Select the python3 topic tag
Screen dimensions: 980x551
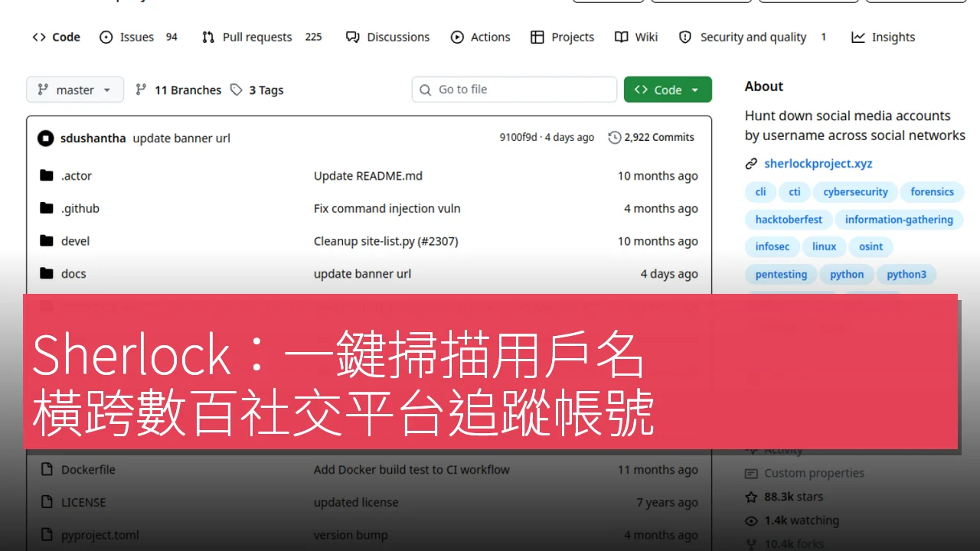point(906,275)
